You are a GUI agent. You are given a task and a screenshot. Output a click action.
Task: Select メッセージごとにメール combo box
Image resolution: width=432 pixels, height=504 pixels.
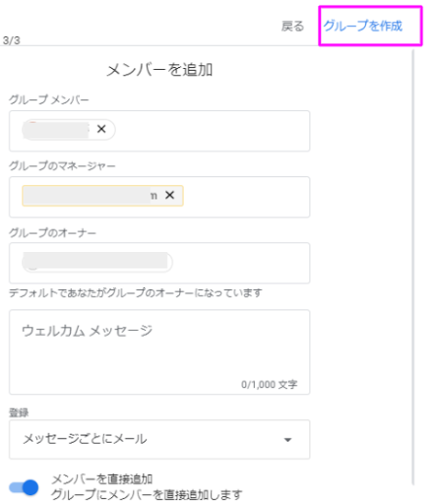tap(159, 439)
